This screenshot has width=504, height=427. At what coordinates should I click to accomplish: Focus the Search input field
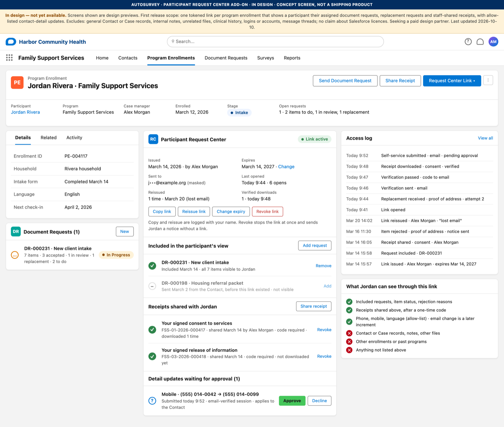pos(275,42)
